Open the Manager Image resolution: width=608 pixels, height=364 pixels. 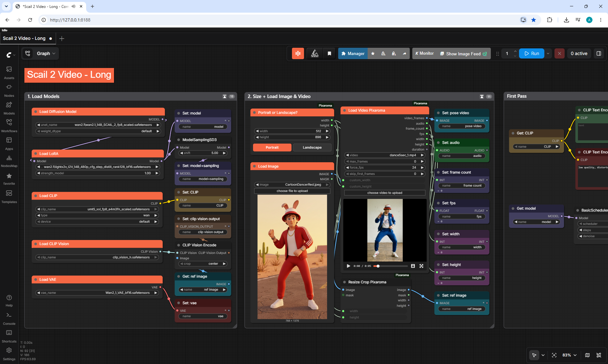(x=353, y=53)
